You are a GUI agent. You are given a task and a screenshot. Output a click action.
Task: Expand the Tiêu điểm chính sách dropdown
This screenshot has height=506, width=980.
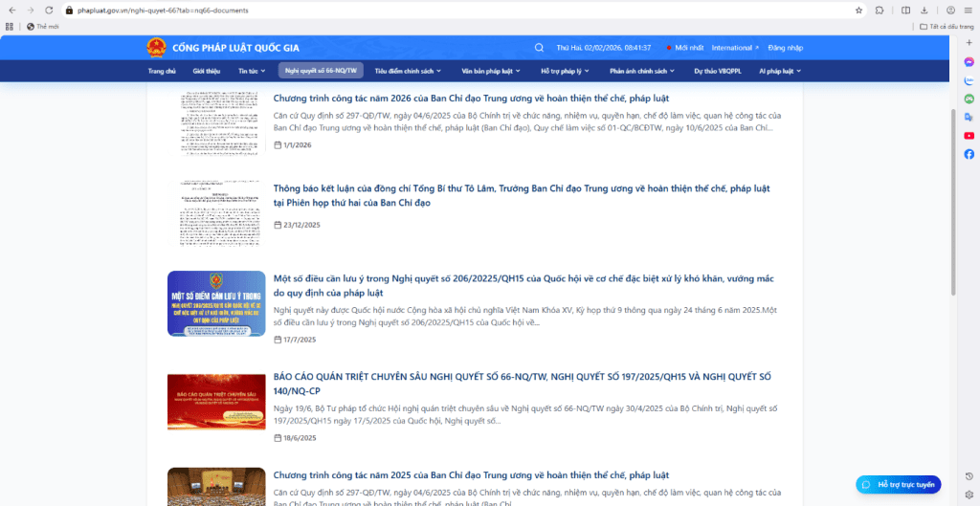tap(409, 71)
